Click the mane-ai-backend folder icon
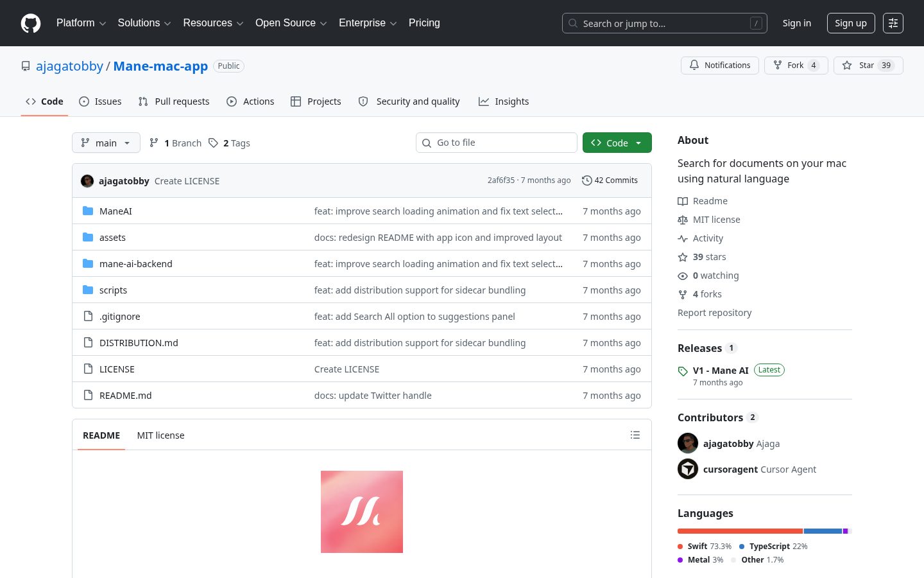This screenshot has width=924, height=578. pos(88,263)
